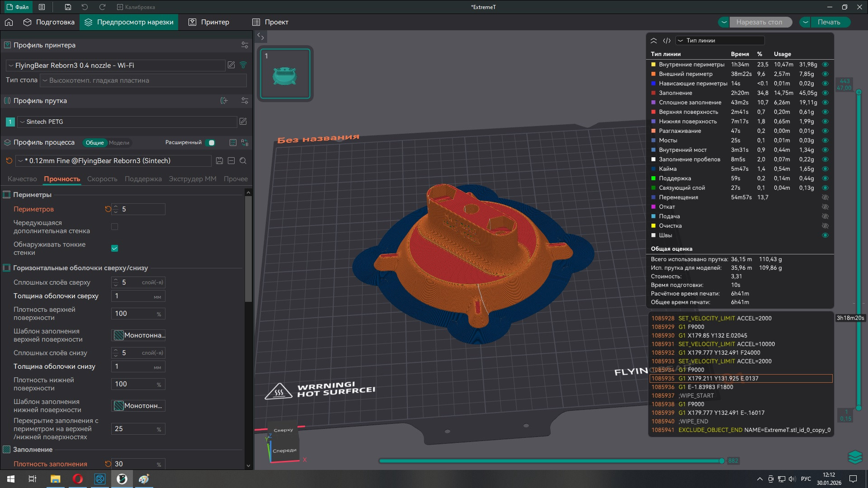
Task: Toggle G-code view with the </> icon
Action: point(666,41)
